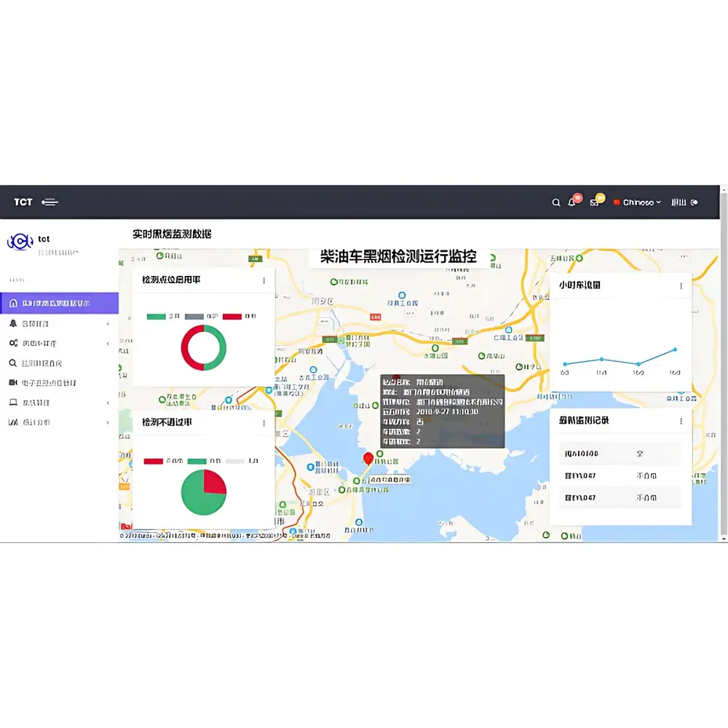Click the green slice of the pie chart
728x728 pixels.
pyautogui.click(x=195, y=499)
